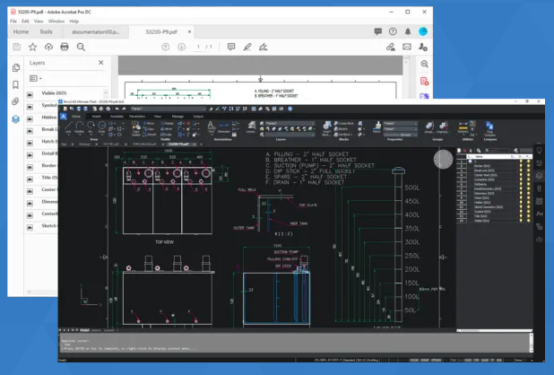Open the search magnifier in Acrobat toolbar

tap(81, 47)
